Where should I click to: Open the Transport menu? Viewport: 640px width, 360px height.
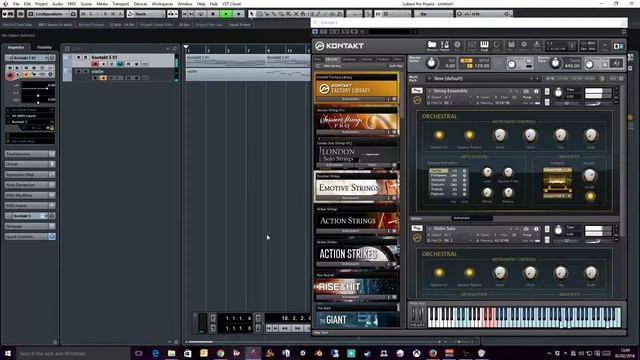pos(120,4)
